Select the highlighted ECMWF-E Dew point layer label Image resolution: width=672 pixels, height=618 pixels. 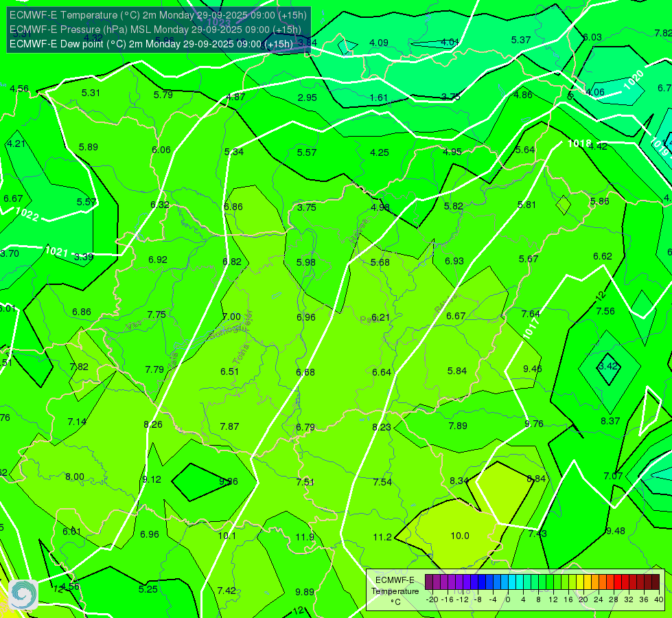[x=151, y=44]
